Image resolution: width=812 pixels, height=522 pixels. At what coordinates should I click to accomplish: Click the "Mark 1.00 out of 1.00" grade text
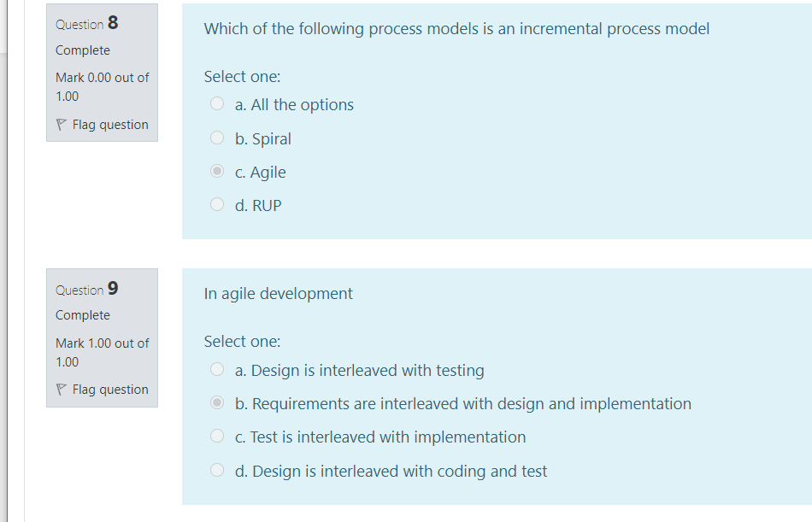pyautogui.click(x=102, y=352)
